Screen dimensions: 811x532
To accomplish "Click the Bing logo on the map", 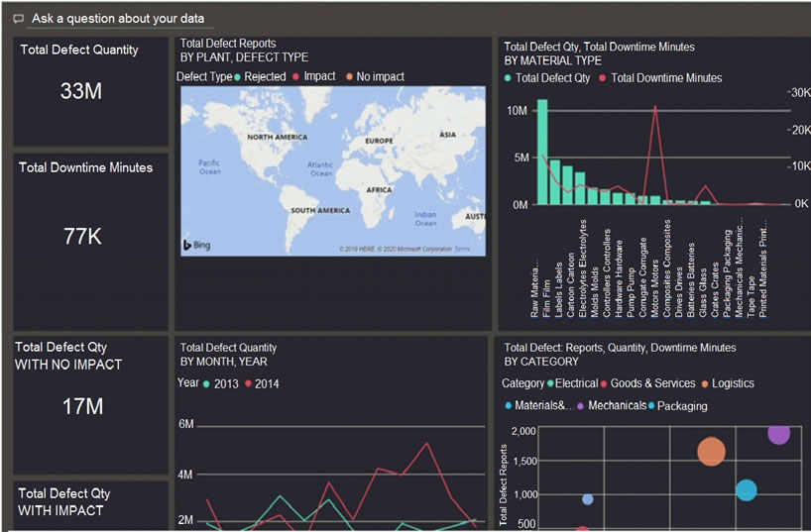I will click(196, 244).
